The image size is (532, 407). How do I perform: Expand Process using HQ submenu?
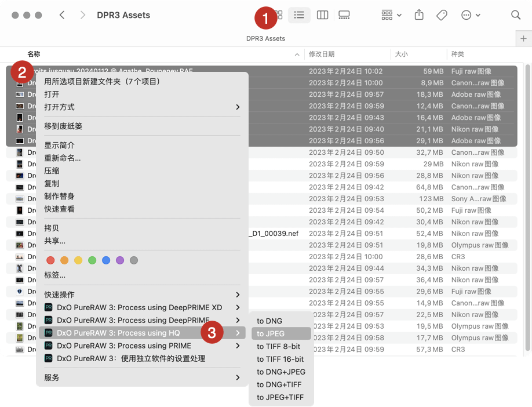click(142, 333)
